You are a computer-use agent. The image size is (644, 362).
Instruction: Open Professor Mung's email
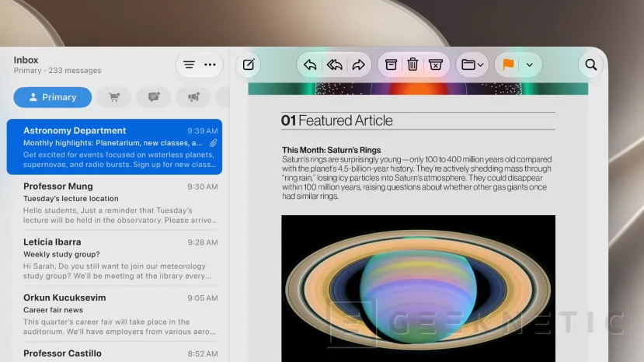pos(114,203)
